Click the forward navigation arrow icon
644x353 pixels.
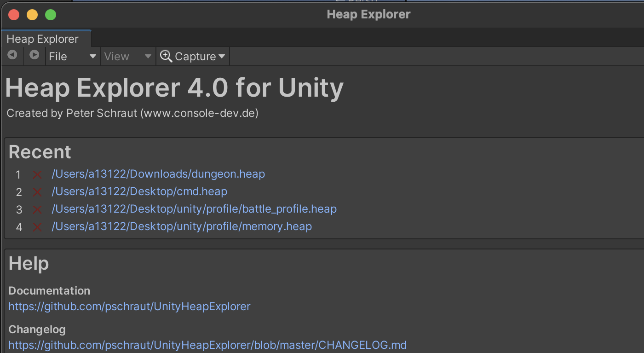(x=34, y=56)
